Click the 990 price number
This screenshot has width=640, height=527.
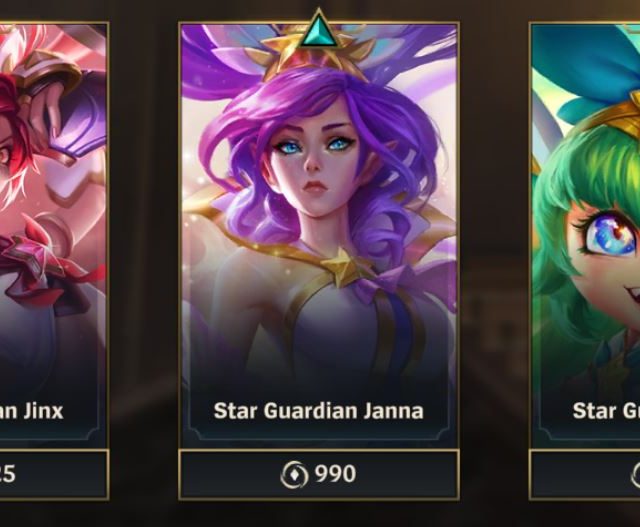(x=335, y=474)
